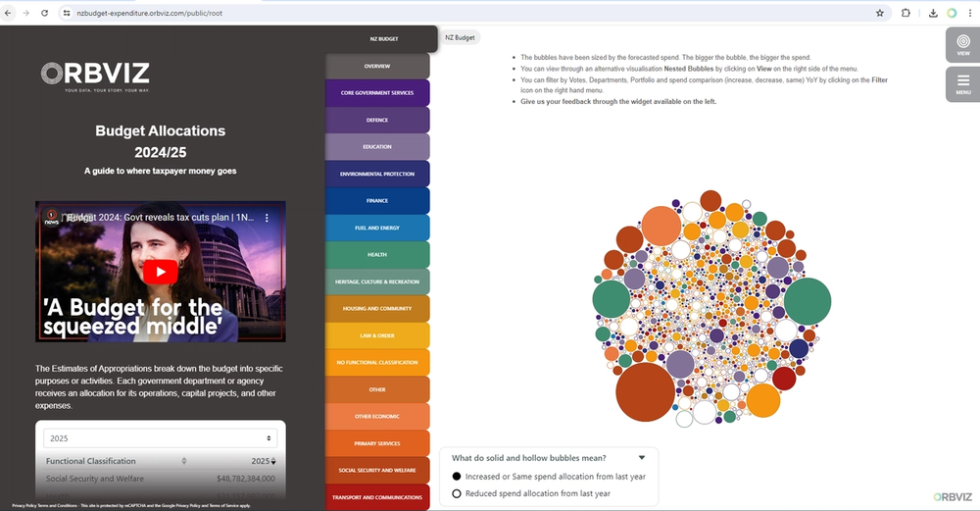Click the large green bubble on the left
Screen dimensions: 980x511
(612, 299)
